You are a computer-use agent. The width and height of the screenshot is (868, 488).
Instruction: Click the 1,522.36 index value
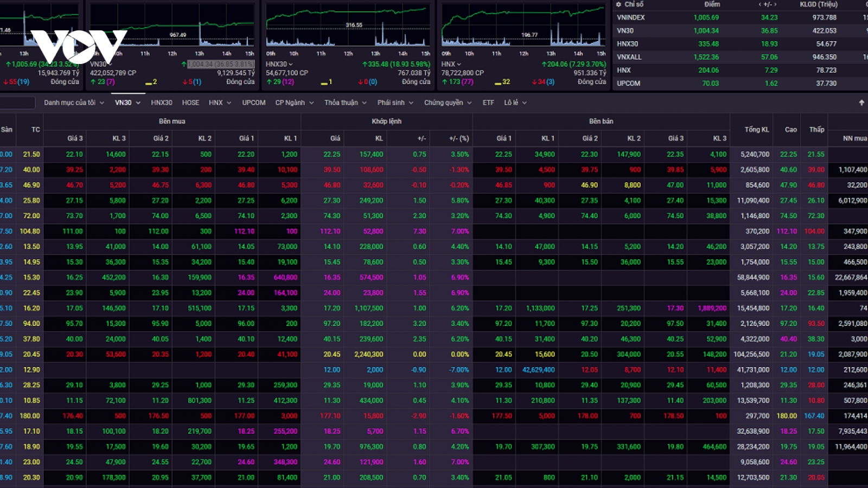click(x=706, y=57)
